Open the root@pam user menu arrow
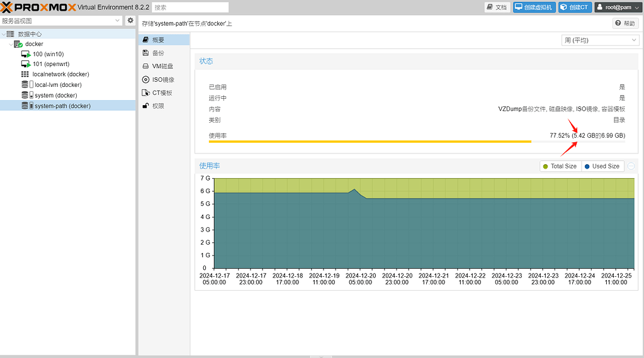This screenshot has width=644, height=358. tap(637, 8)
